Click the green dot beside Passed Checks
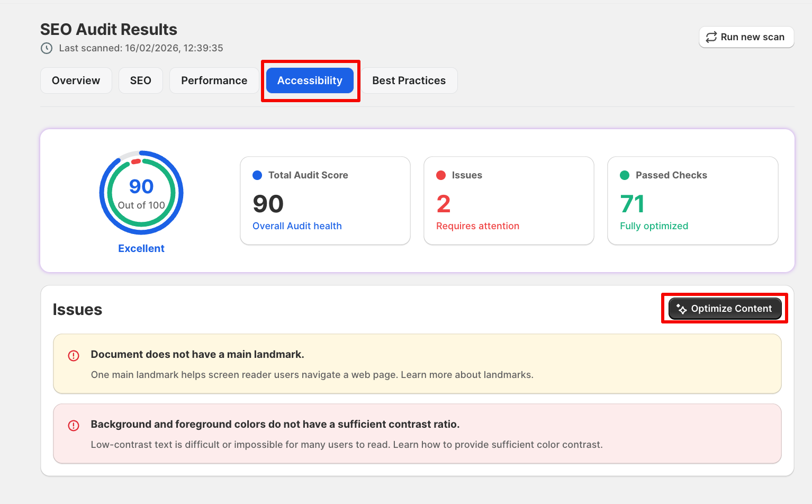This screenshot has width=812, height=504. click(x=625, y=175)
